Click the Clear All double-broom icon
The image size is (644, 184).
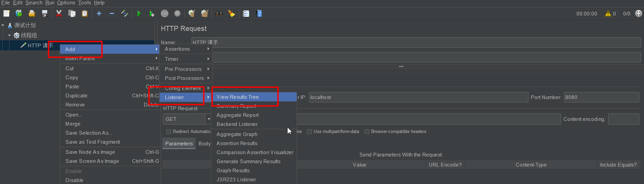click(204, 13)
